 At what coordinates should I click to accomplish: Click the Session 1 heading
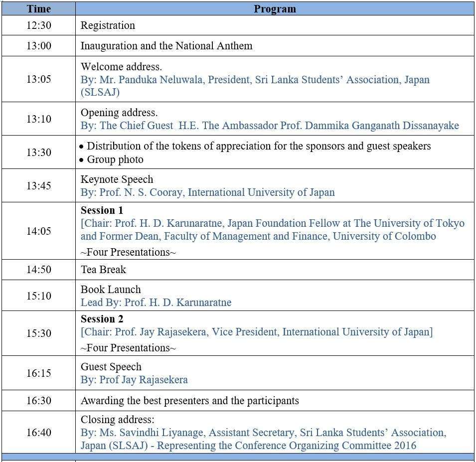102,210
